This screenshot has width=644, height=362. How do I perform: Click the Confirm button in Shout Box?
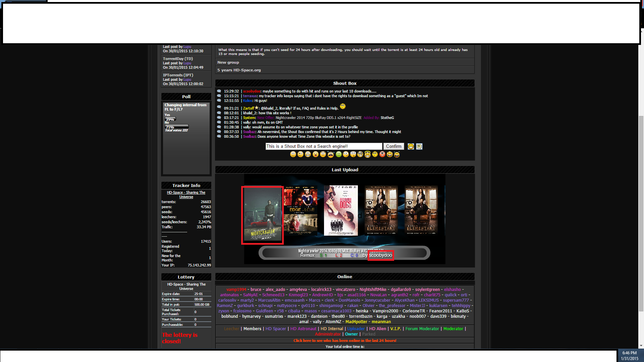393,146
